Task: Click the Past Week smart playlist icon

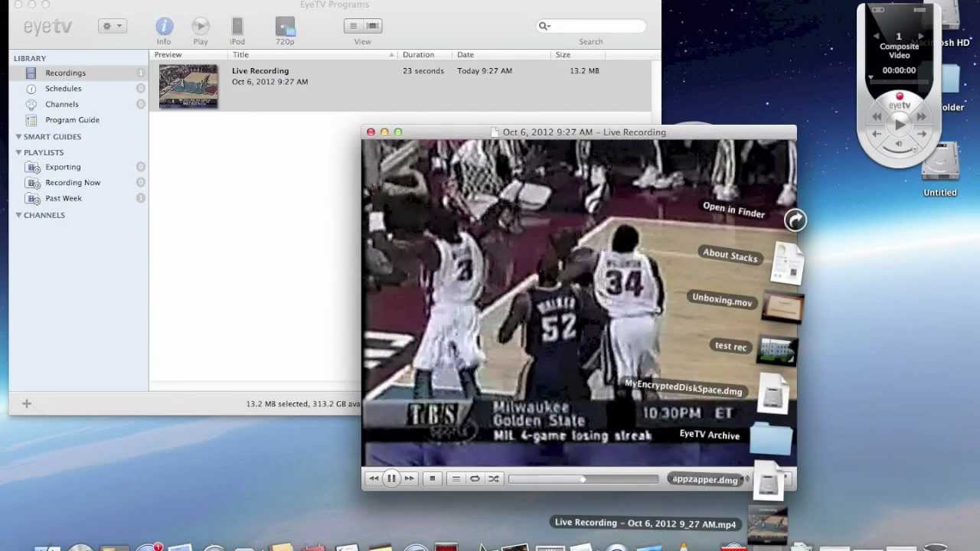Action: tap(33, 198)
